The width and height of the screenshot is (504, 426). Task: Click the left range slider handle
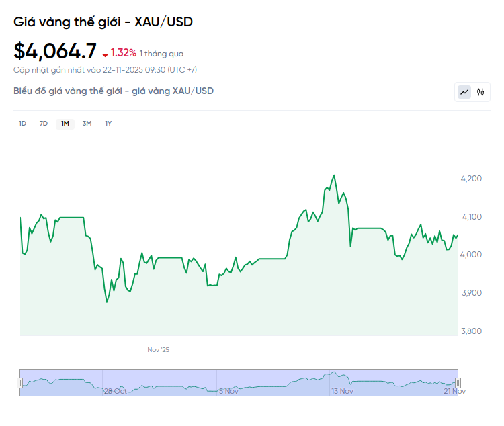[x=19, y=382]
